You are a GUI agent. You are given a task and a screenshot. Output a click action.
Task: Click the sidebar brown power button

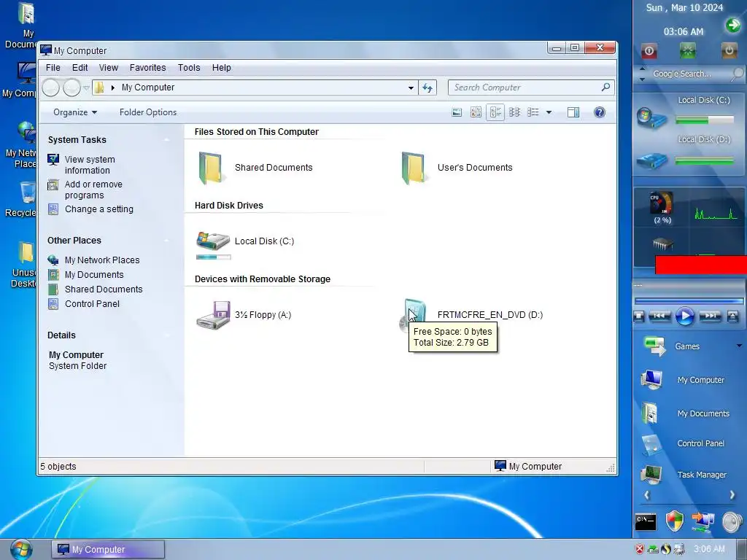pos(729,51)
